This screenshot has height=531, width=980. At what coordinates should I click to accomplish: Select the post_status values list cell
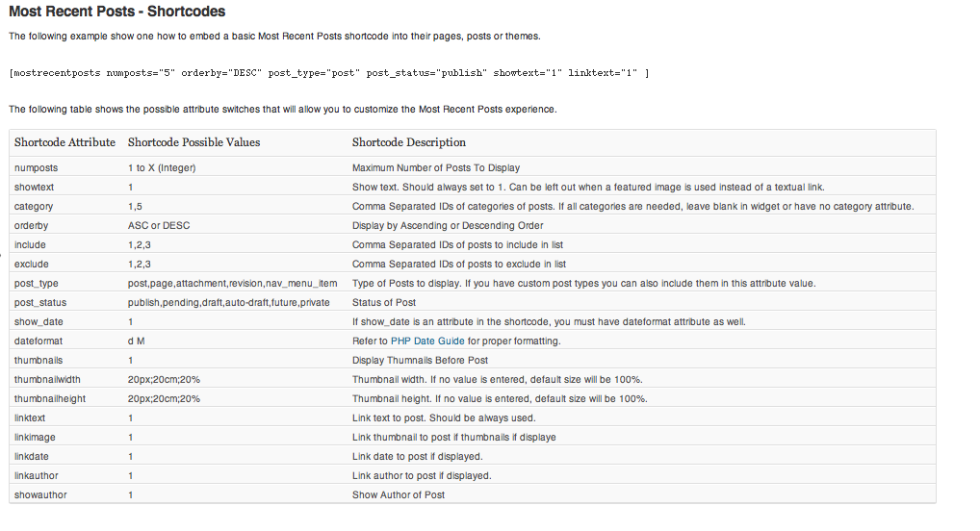(x=229, y=303)
